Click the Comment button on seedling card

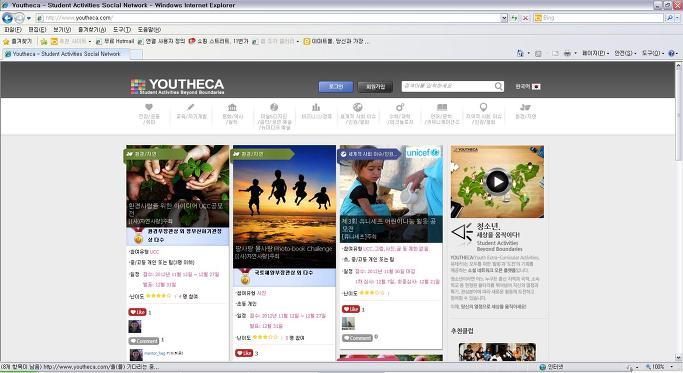click(x=144, y=341)
